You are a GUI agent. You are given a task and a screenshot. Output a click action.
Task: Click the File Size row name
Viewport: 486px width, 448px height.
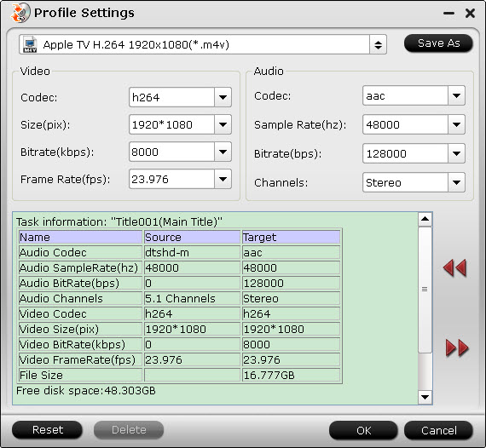(80, 375)
